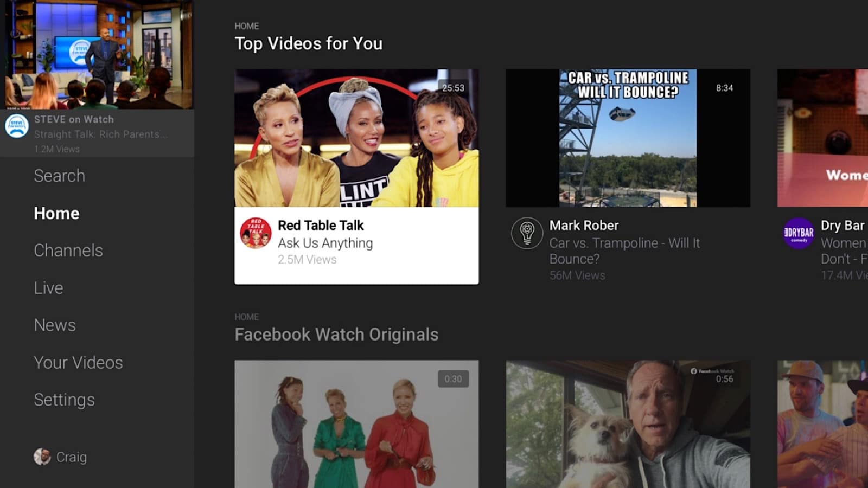Open the Dry Bar Comedy video thumbnail
The image size is (868, 488).
pos(822,138)
